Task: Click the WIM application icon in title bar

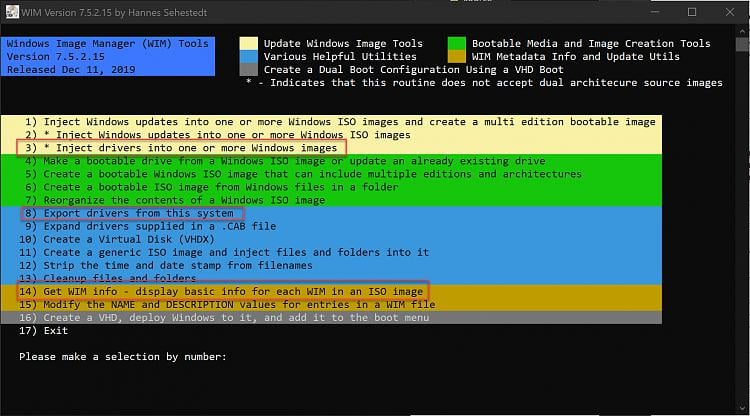Action: [x=12, y=12]
